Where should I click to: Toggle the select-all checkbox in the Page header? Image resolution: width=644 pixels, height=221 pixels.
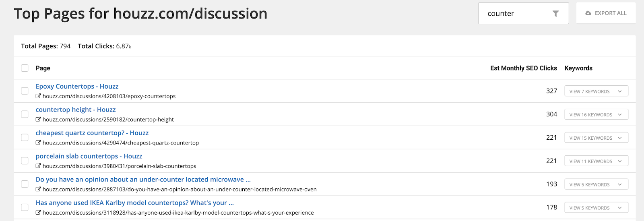25,68
